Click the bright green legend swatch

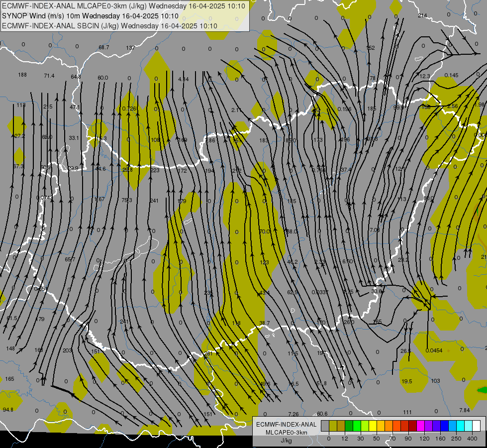[x=357, y=426]
